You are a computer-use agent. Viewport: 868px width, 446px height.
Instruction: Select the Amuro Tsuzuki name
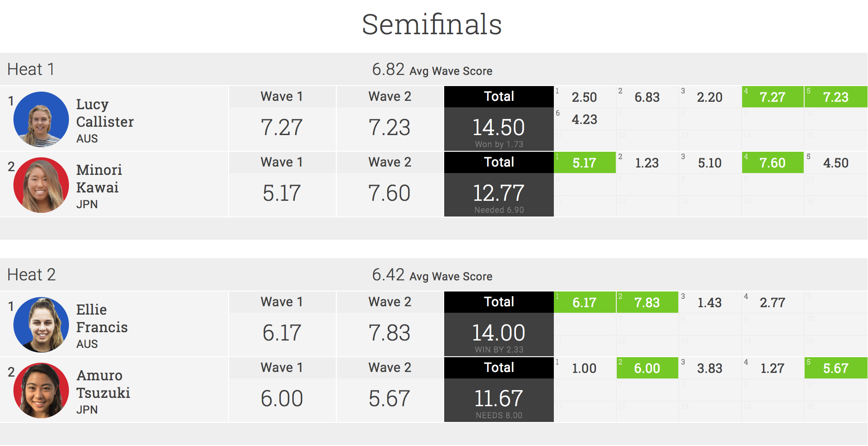(103, 384)
